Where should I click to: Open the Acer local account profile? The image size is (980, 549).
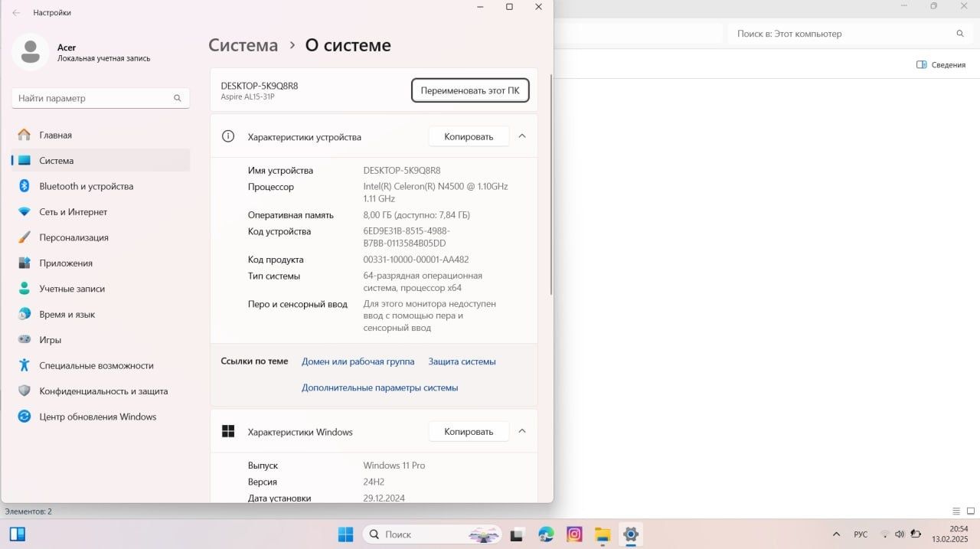coord(83,52)
